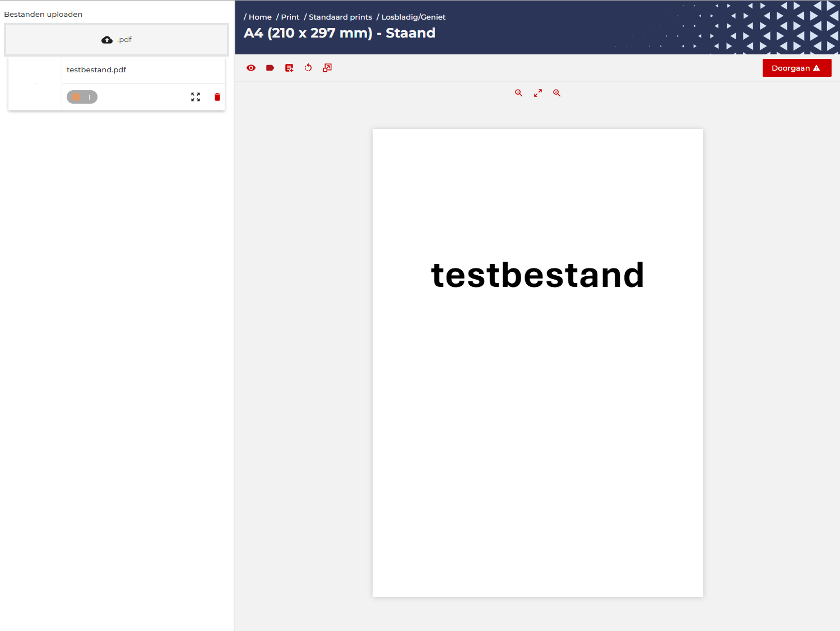Zoom out the page preview

pyautogui.click(x=519, y=93)
